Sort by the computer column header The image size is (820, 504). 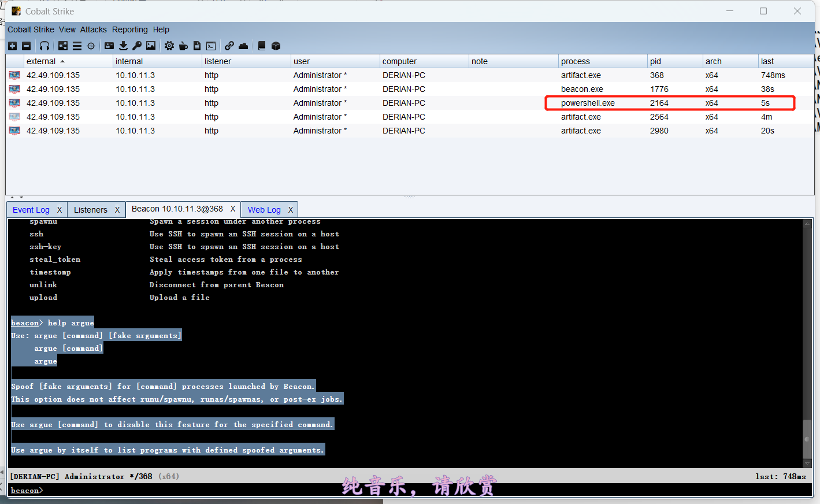tap(424, 61)
